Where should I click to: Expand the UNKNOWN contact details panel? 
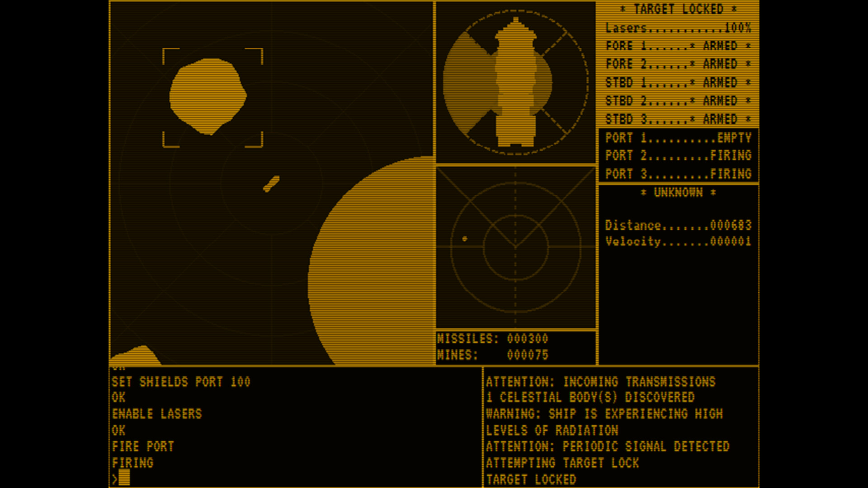677,192
